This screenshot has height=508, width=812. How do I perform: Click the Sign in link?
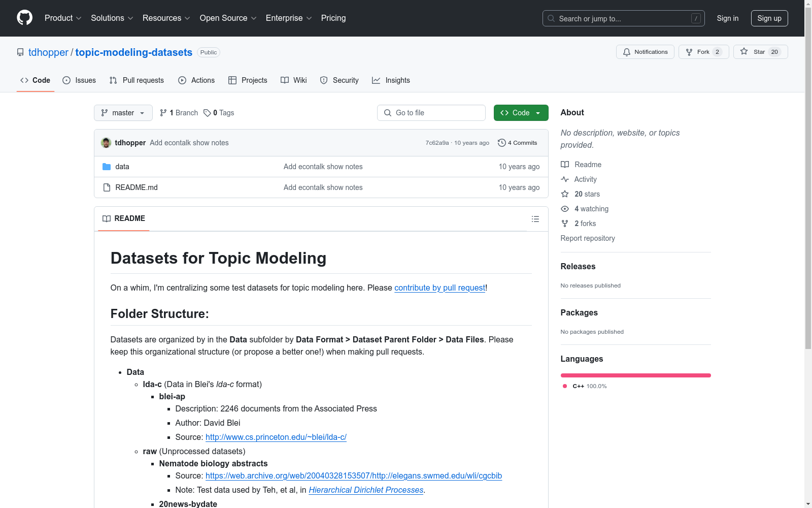coord(728,18)
